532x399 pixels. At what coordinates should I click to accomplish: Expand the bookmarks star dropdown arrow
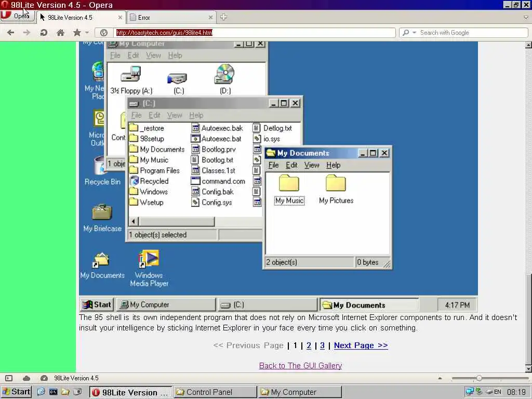87,33
